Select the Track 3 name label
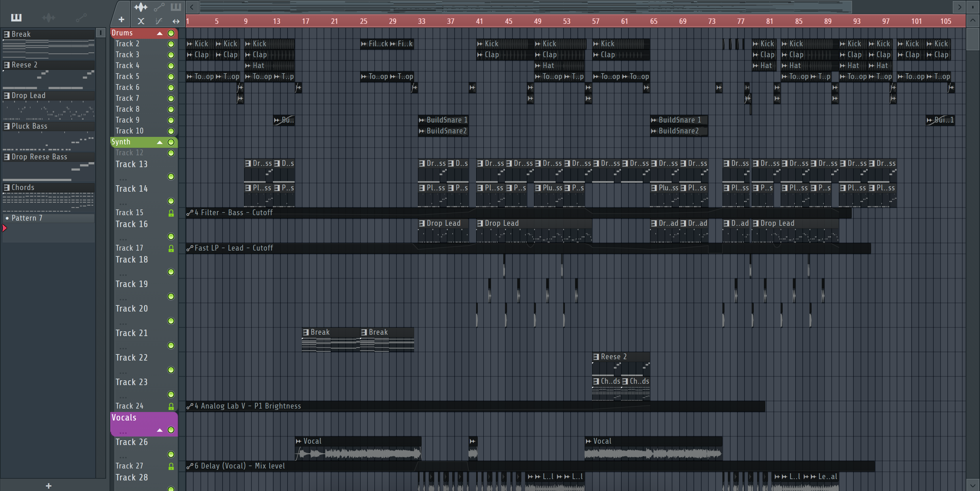Viewport: 980px width, 491px height. [x=128, y=55]
